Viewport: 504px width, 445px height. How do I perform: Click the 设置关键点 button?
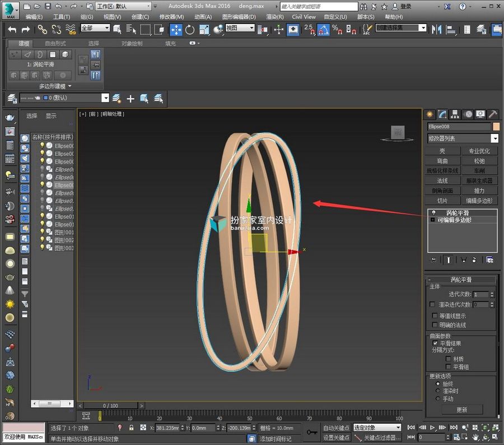[x=336, y=438]
